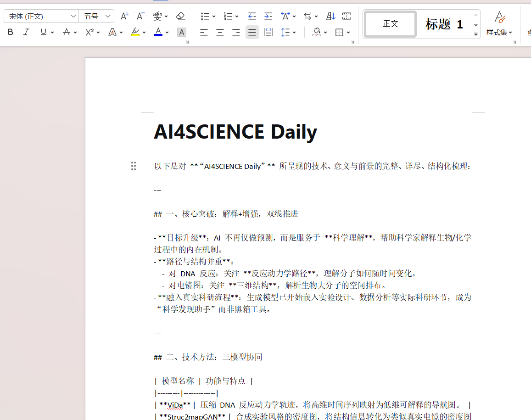Click the **ViDa** table row

point(313,405)
